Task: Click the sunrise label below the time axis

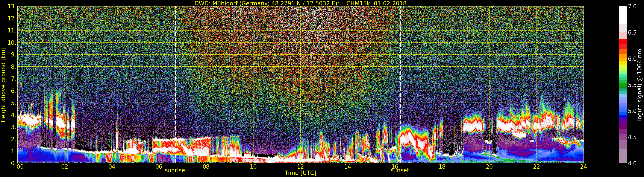Action: coord(175,171)
